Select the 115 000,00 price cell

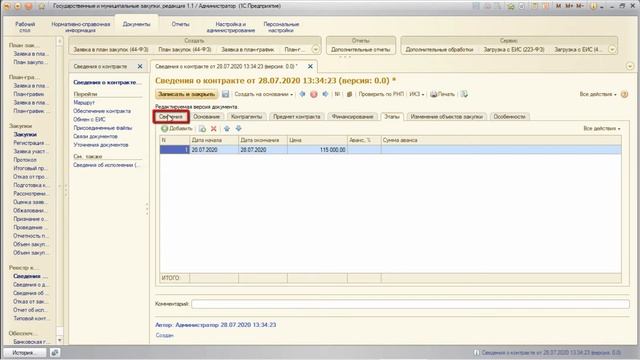[317, 150]
